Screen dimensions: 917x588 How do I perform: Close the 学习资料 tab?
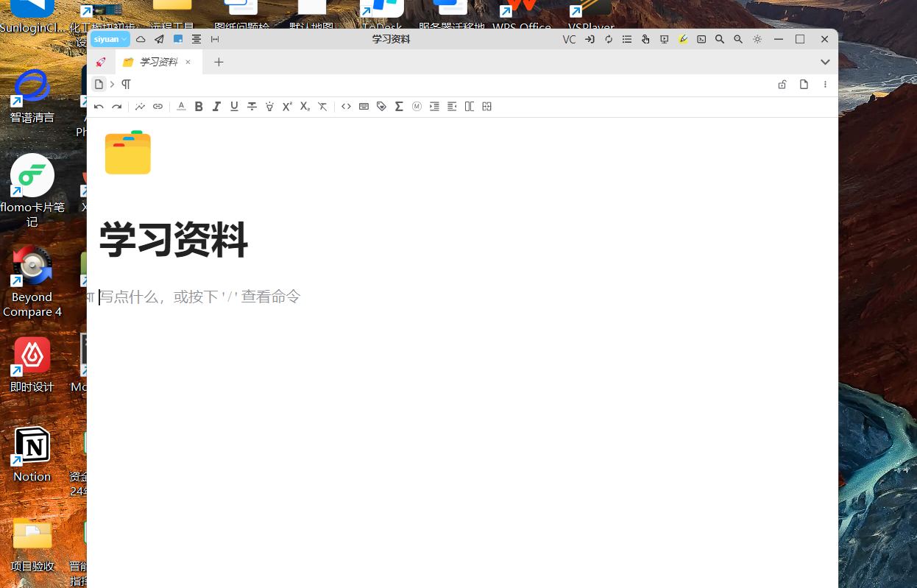[x=188, y=62]
